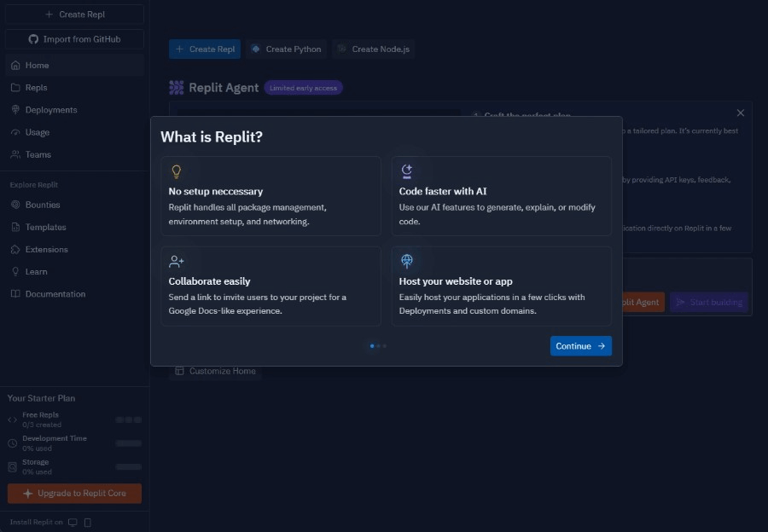This screenshot has height=532, width=768.
Task: Select the second pagination dot in dialog
Action: pyautogui.click(x=378, y=346)
